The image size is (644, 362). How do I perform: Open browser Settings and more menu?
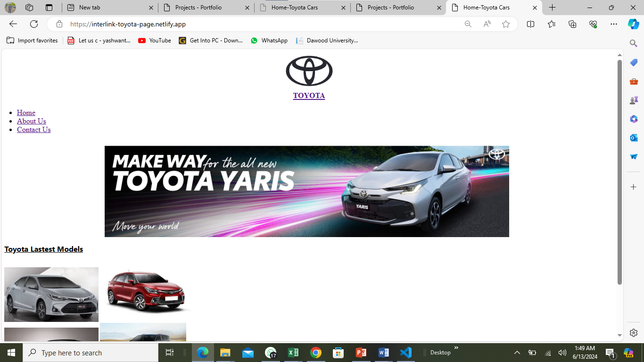point(613,24)
